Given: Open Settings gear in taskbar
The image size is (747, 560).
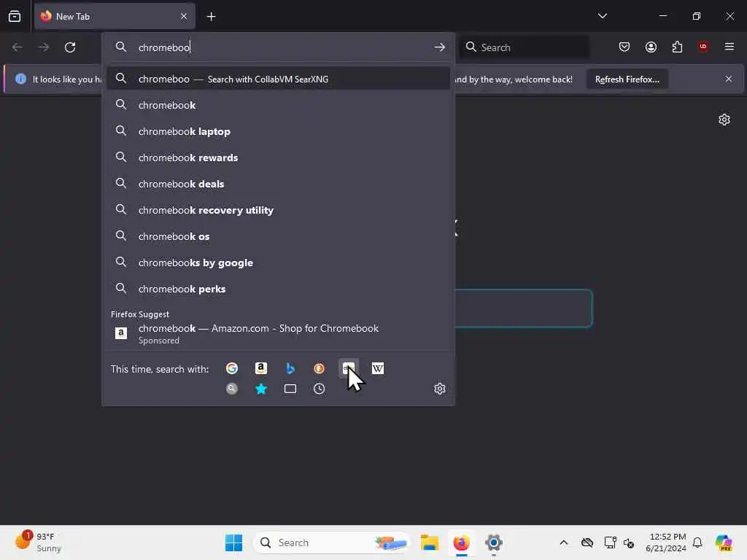Looking at the screenshot, I should click(494, 542).
